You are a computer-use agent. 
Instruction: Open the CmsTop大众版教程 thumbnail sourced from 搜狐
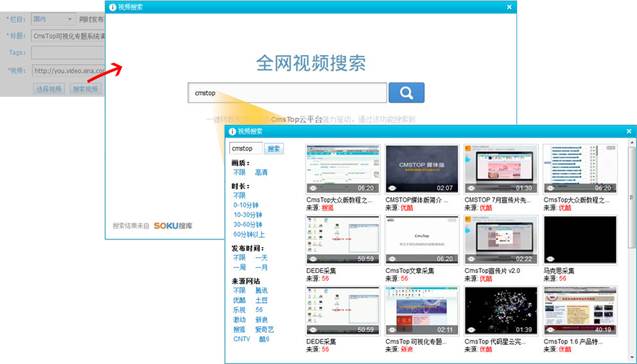(343, 169)
